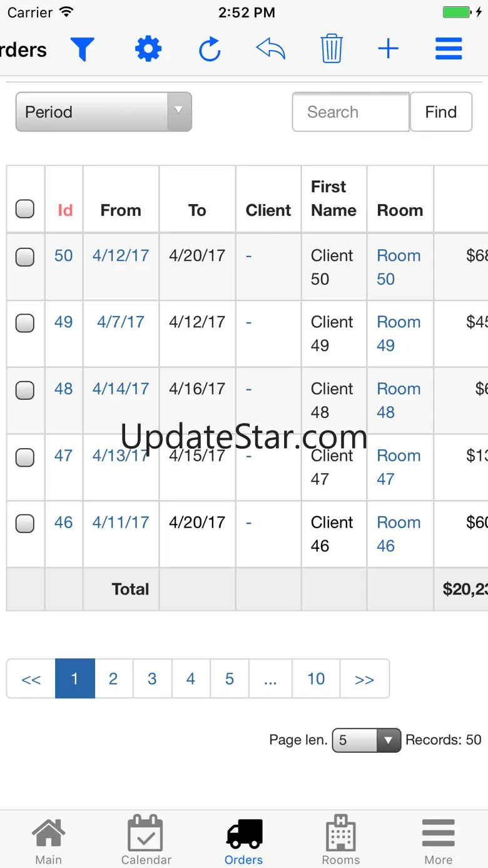The width and height of the screenshot is (488, 868).
Task: Toggle the select-all header checkbox
Action: click(25, 208)
